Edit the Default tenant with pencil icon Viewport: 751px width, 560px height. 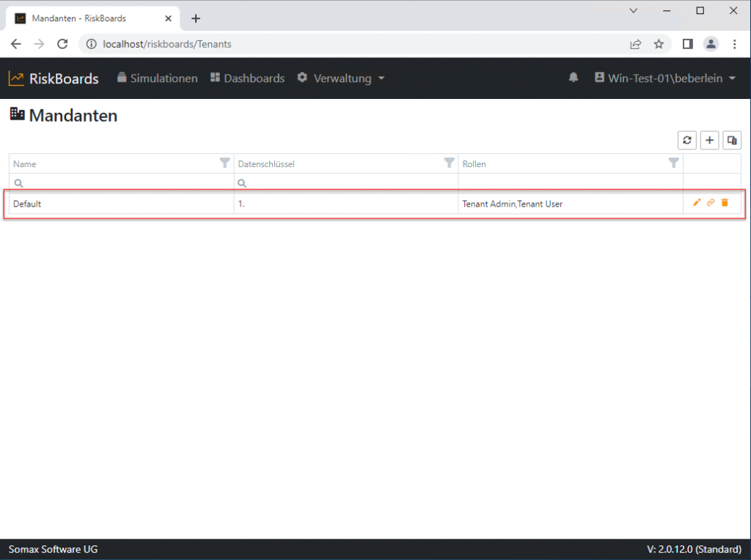(x=697, y=202)
